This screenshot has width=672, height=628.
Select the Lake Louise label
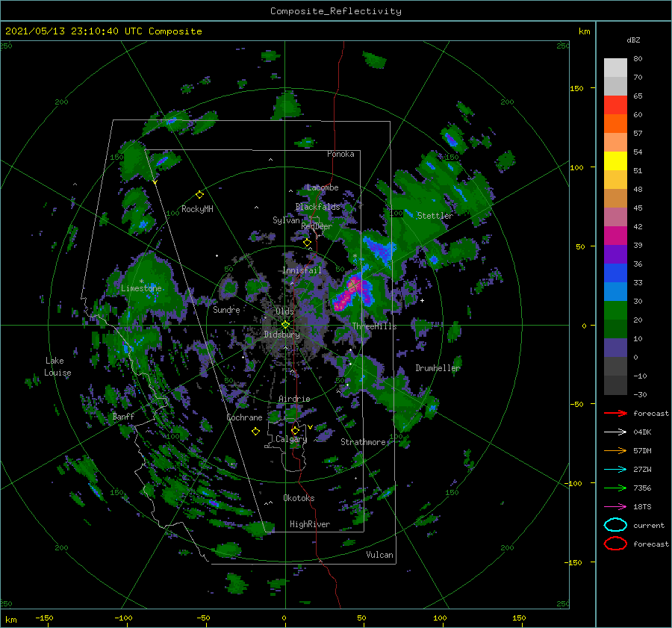57,367
